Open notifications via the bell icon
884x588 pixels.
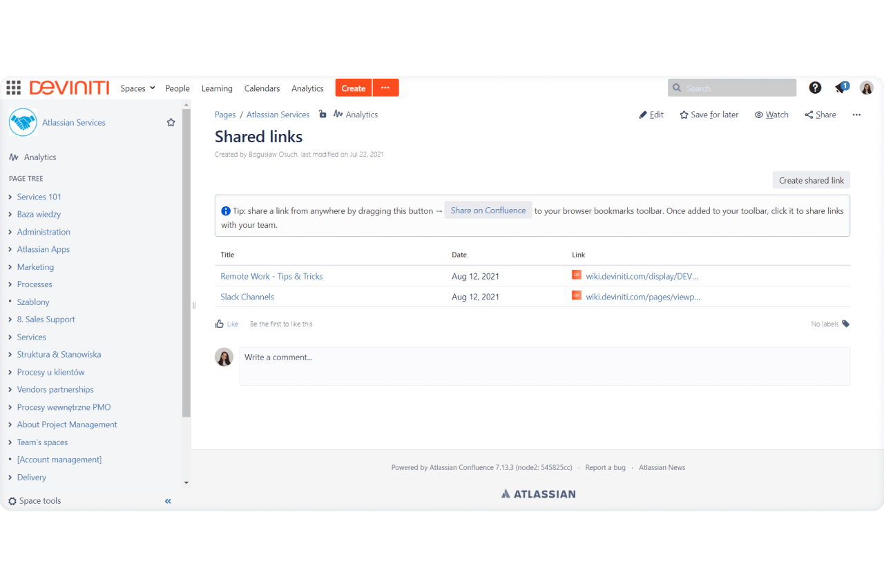pyautogui.click(x=840, y=87)
